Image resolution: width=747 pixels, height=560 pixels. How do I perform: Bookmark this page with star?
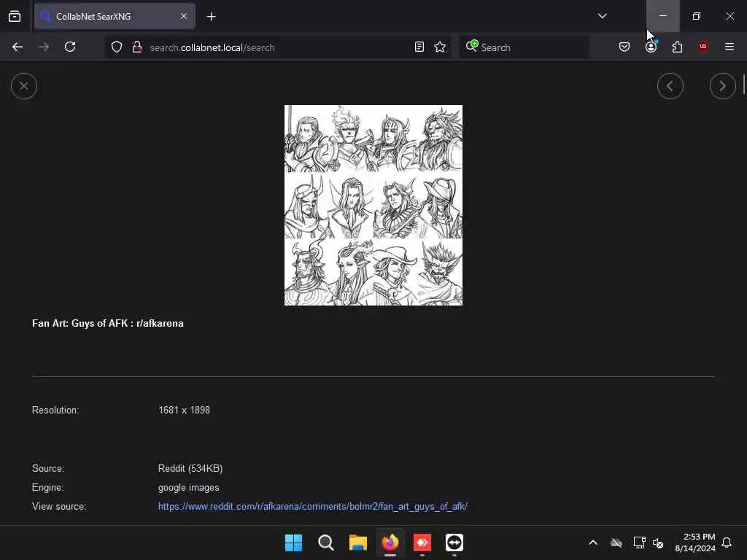pyautogui.click(x=440, y=47)
